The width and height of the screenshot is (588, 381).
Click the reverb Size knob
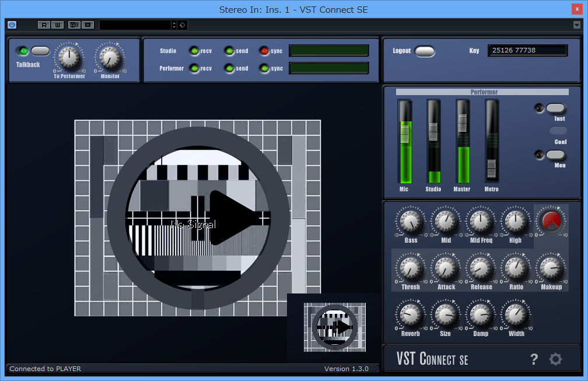(446, 314)
